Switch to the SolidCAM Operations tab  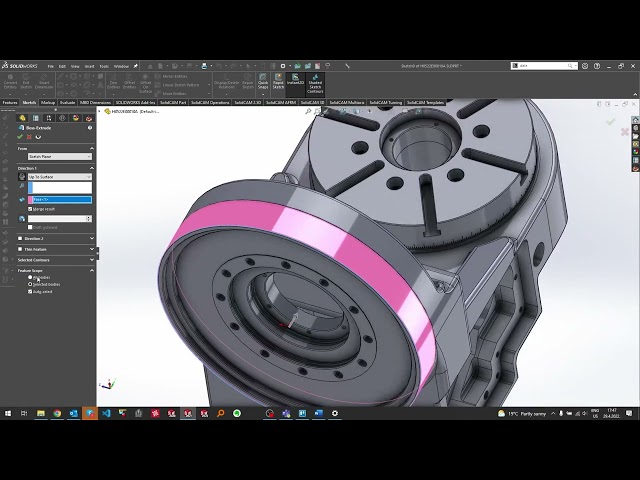210,102
